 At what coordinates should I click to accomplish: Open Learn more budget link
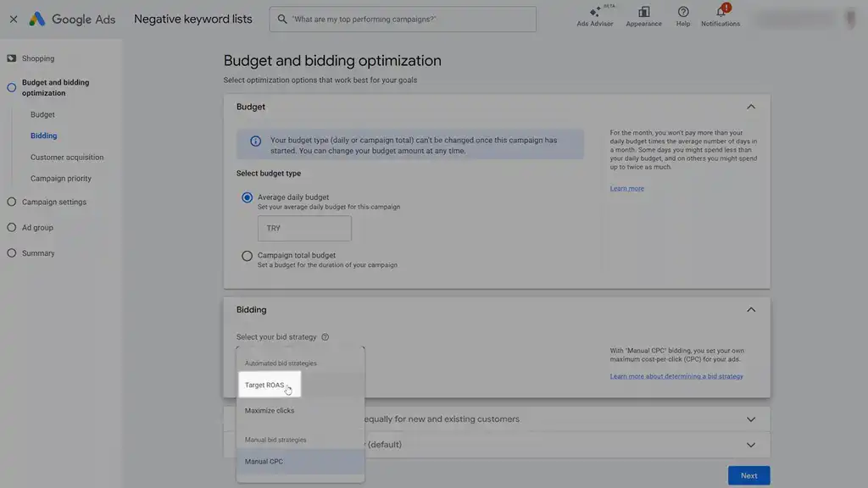tap(626, 189)
